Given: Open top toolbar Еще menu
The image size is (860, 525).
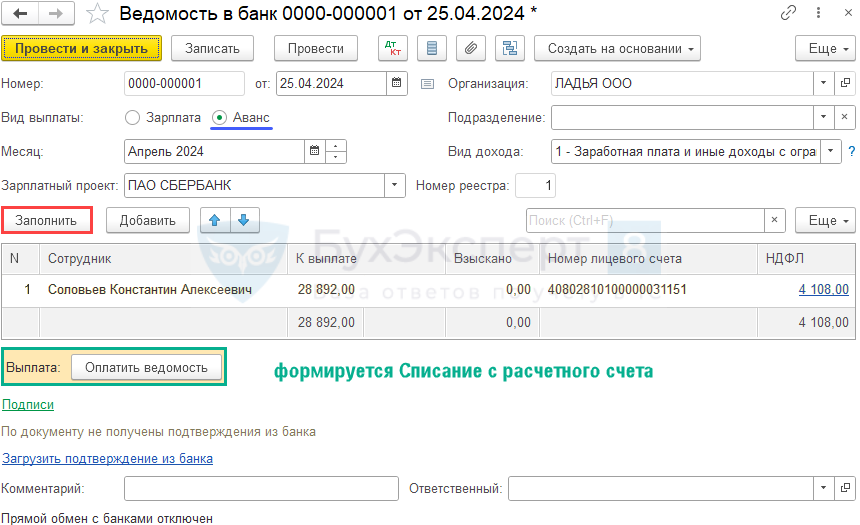Looking at the screenshot, I should pos(825,48).
